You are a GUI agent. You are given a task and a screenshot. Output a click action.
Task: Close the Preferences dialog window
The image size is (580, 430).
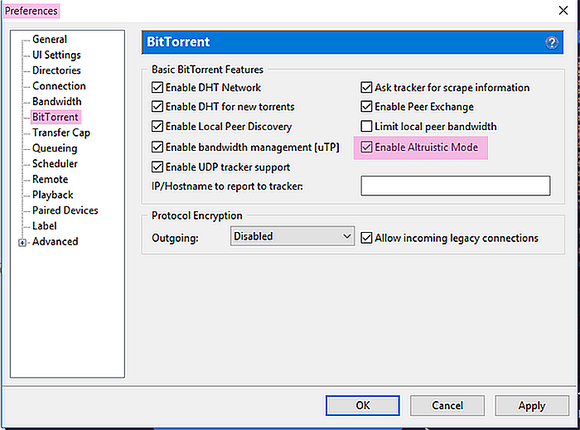(x=563, y=10)
